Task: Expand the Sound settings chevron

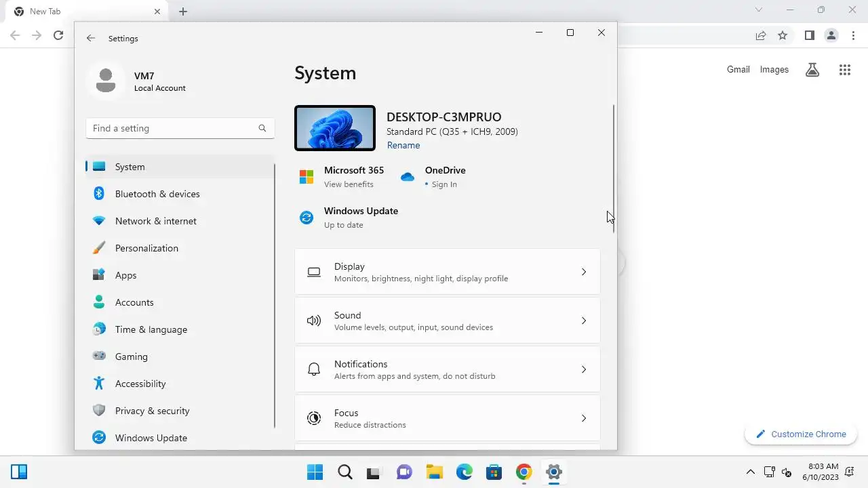Action: coord(584,321)
